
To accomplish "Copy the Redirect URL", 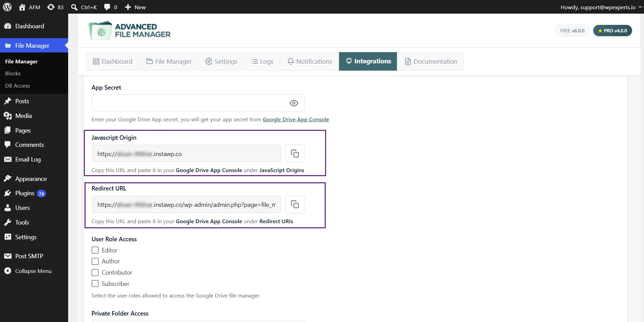I will (295, 204).
